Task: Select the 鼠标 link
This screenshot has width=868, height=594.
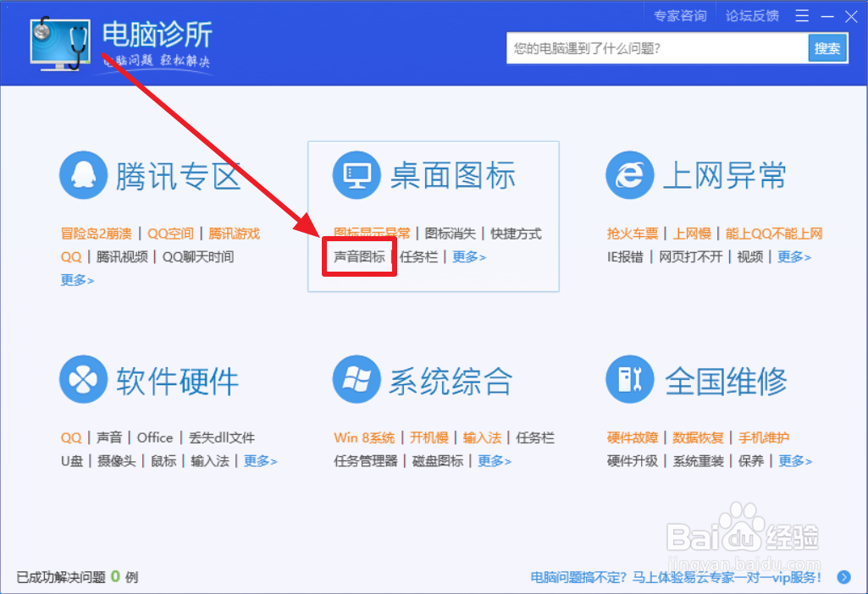Action: [163, 460]
